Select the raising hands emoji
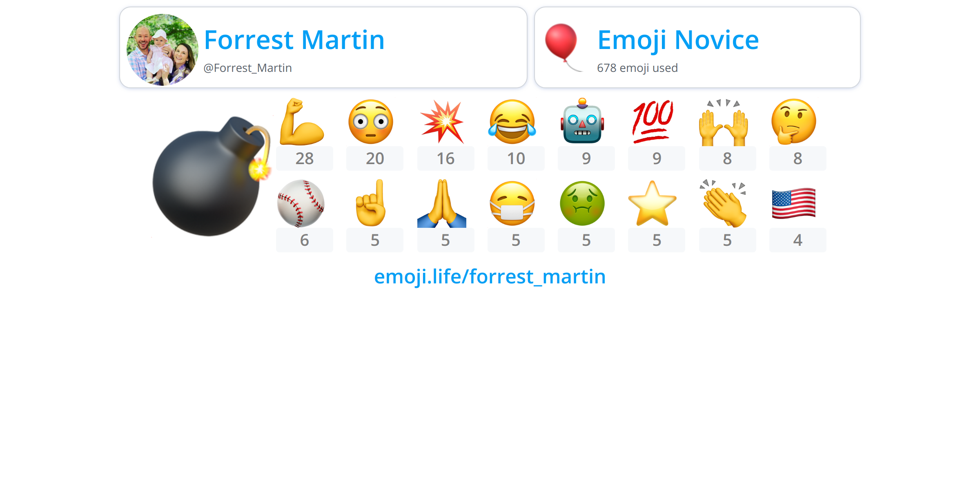The image size is (980, 490). pyautogui.click(x=724, y=122)
